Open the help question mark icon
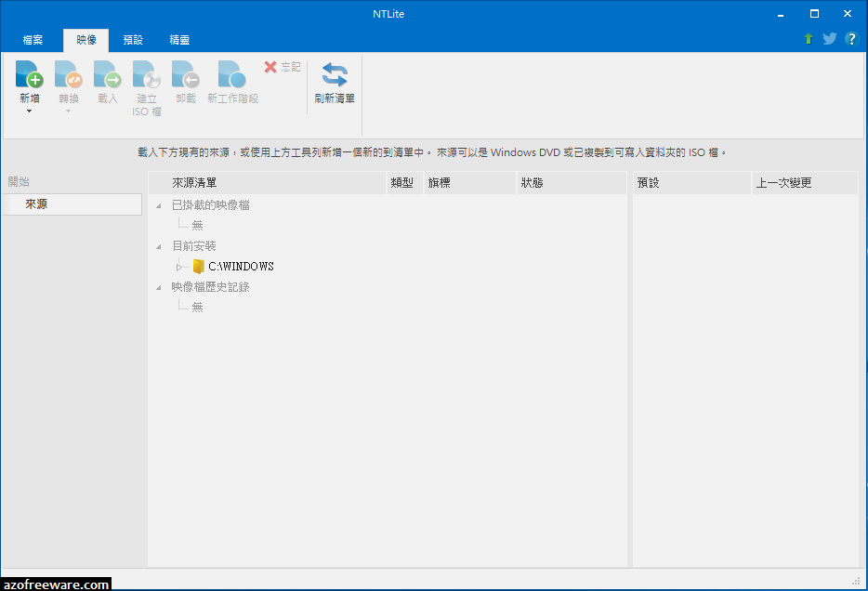This screenshot has height=591, width=868. [x=851, y=39]
